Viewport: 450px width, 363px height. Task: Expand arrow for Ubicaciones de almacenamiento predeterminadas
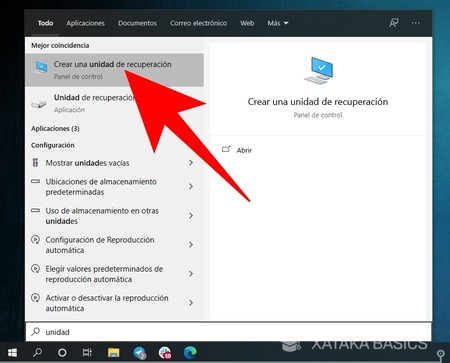191,186
